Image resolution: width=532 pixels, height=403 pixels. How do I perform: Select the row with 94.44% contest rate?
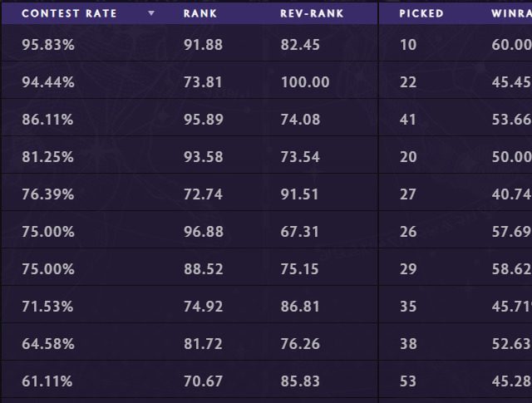coord(48,82)
